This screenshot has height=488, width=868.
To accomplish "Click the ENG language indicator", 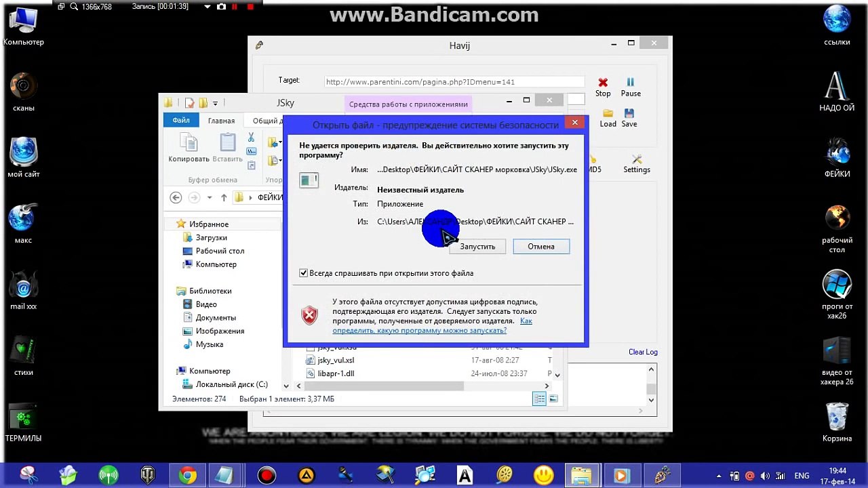I will [802, 476].
